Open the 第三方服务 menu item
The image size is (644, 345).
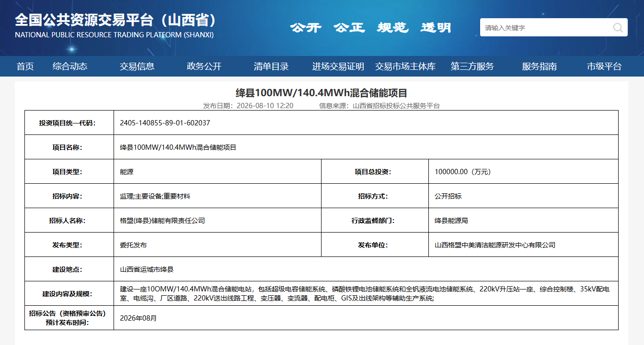coord(472,67)
